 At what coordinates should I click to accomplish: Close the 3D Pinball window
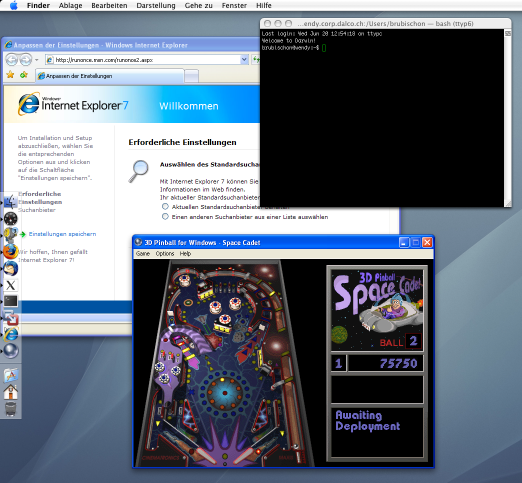(x=427, y=242)
